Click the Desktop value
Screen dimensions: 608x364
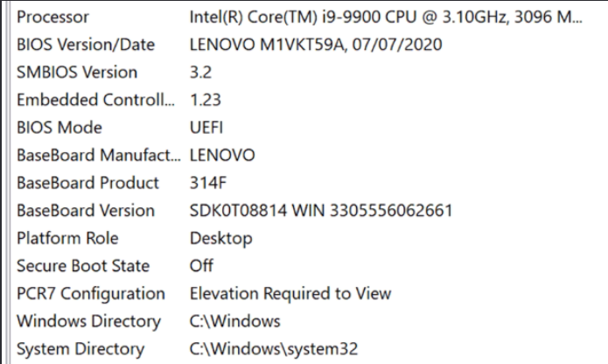click(220, 238)
